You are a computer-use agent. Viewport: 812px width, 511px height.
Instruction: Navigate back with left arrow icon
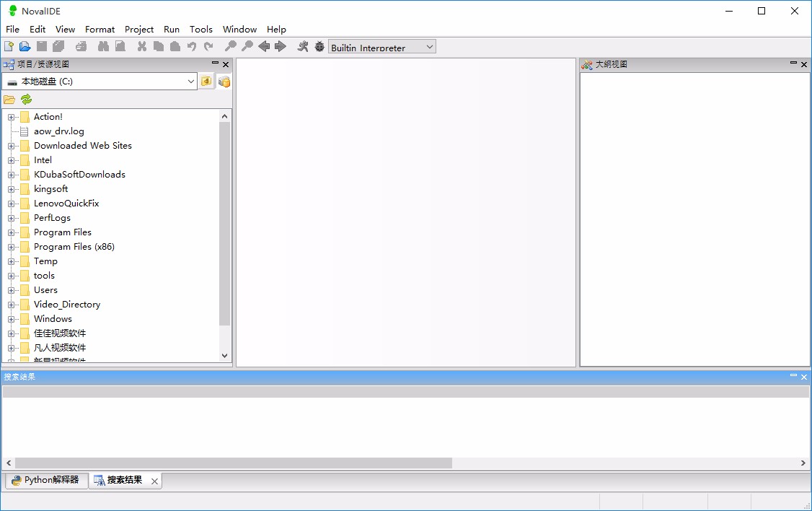[264, 47]
